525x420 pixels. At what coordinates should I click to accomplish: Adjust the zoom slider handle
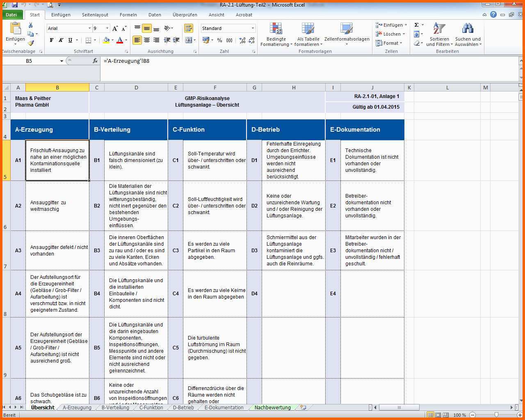pyautogui.click(x=496, y=415)
